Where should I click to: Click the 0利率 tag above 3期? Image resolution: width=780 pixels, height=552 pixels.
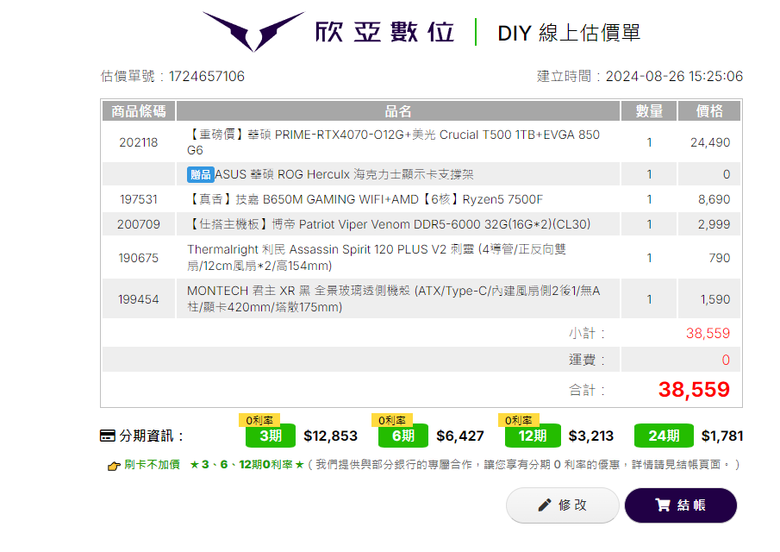point(259,420)
